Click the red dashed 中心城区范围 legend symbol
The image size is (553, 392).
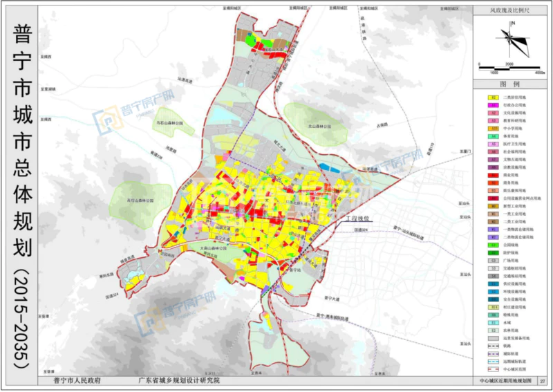(494, 368)
